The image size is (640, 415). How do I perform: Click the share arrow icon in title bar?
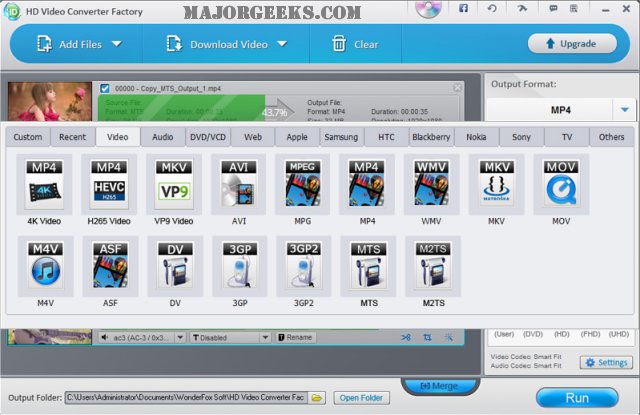click(522, 8)
